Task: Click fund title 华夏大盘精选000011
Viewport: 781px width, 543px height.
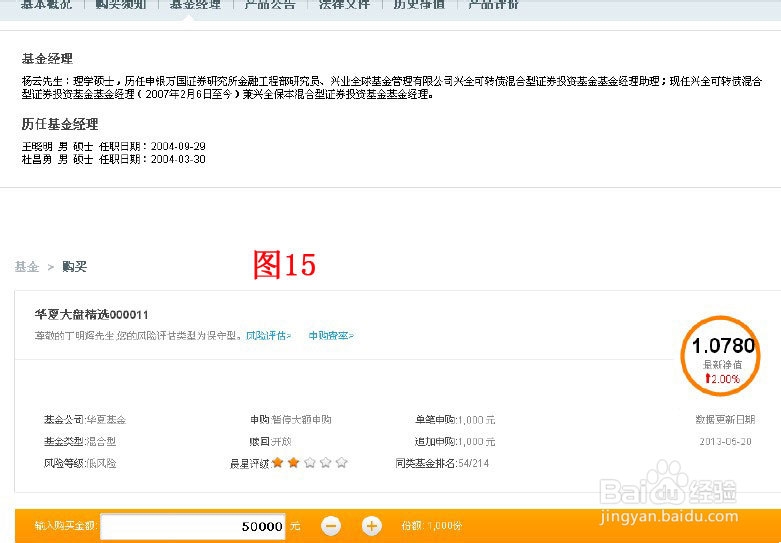Action: (x=92, y=315)
